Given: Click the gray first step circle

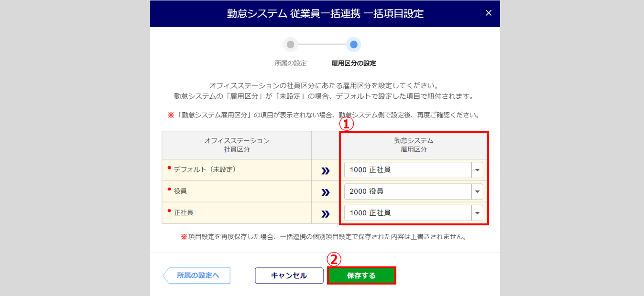Looking at the screenshot, I should point(290,45).
